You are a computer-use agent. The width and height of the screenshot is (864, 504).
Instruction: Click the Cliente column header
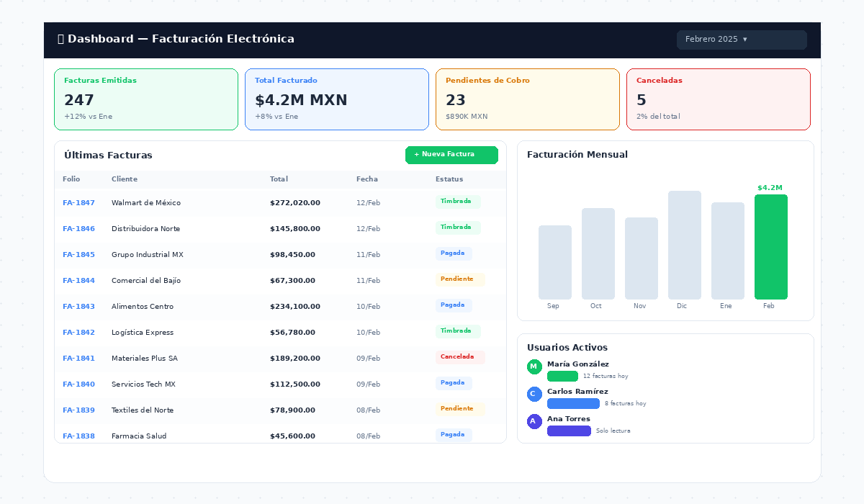(x=125, y=179)
